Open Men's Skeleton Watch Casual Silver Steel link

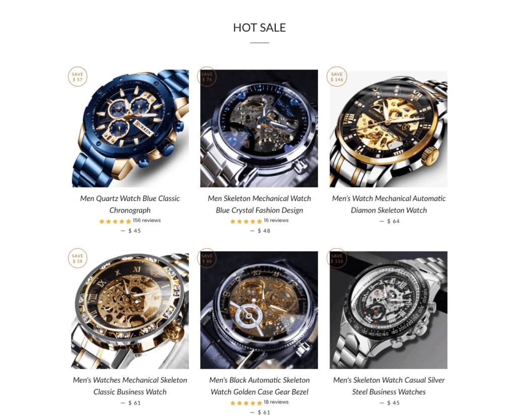[x=389, y=386]
